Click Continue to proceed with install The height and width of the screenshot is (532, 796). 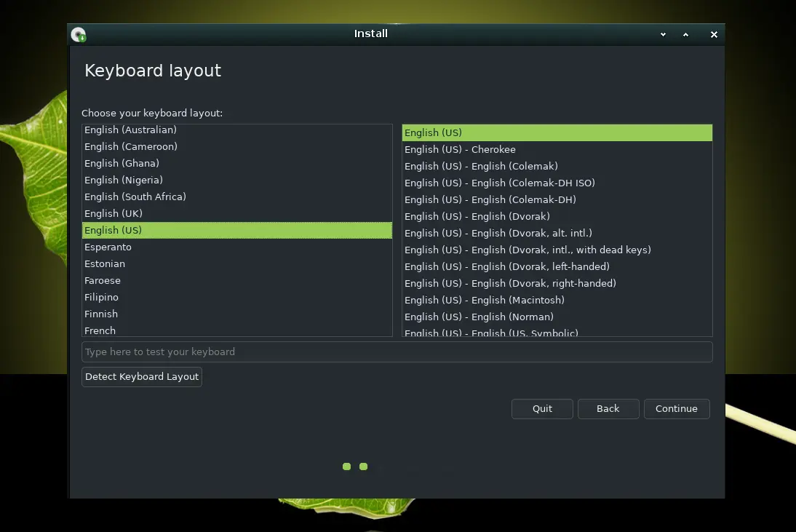[676, 408]
